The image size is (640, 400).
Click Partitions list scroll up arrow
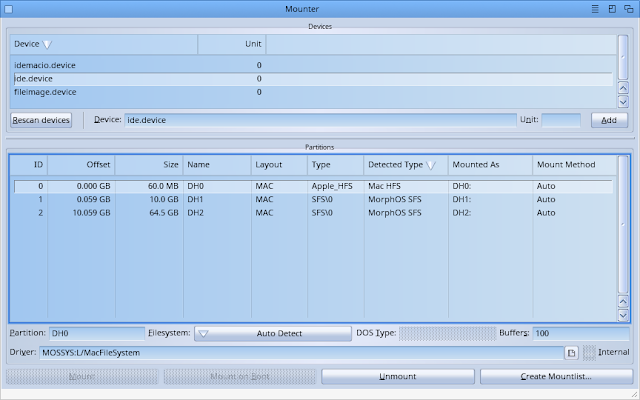623,302
